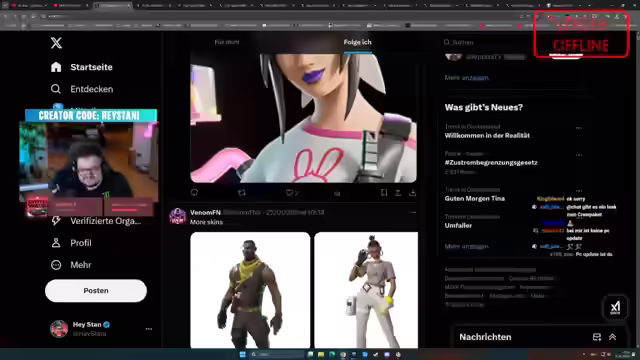The width and height of the screenshot is (640, 360).
Task: Open options for Willkommen in der Realität trend
Action: coord(579,128)
